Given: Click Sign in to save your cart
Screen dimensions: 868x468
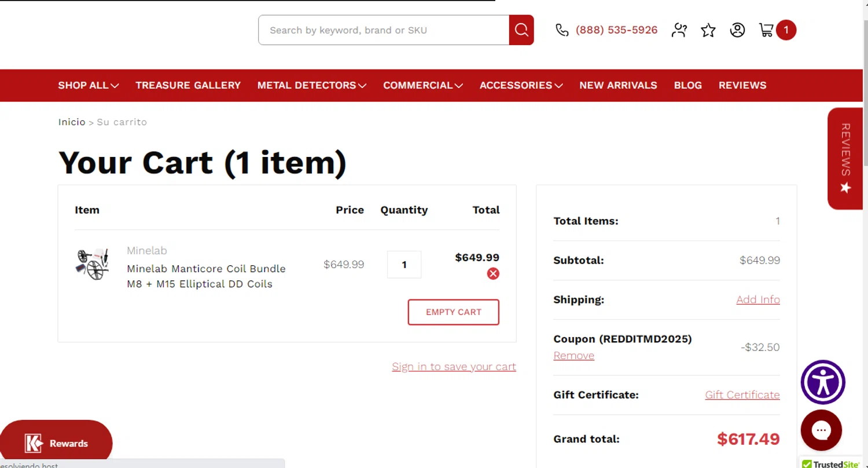Looking at the screenshot, I should [454, 367].
